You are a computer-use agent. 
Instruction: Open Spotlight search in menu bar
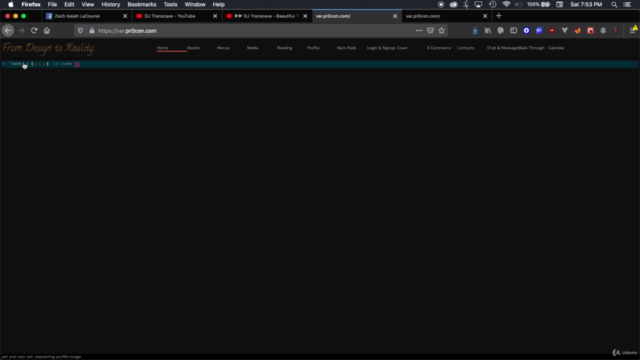click(x=614, y=4)
